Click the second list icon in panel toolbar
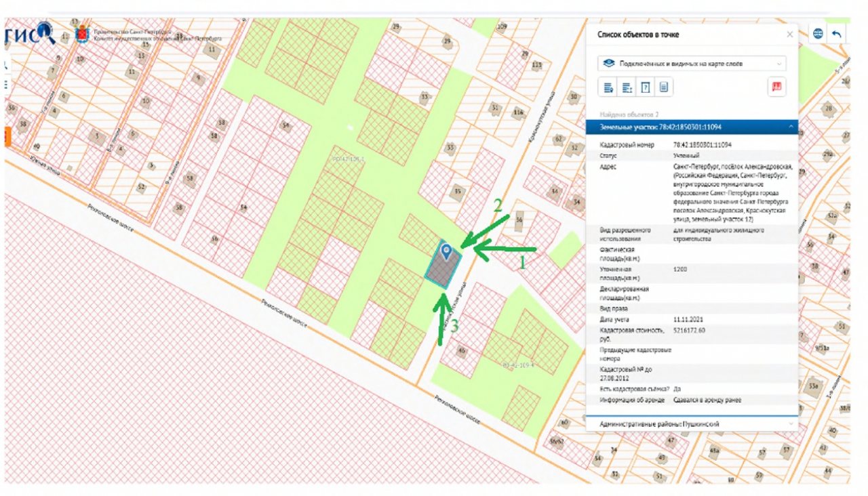 point(627,87)
